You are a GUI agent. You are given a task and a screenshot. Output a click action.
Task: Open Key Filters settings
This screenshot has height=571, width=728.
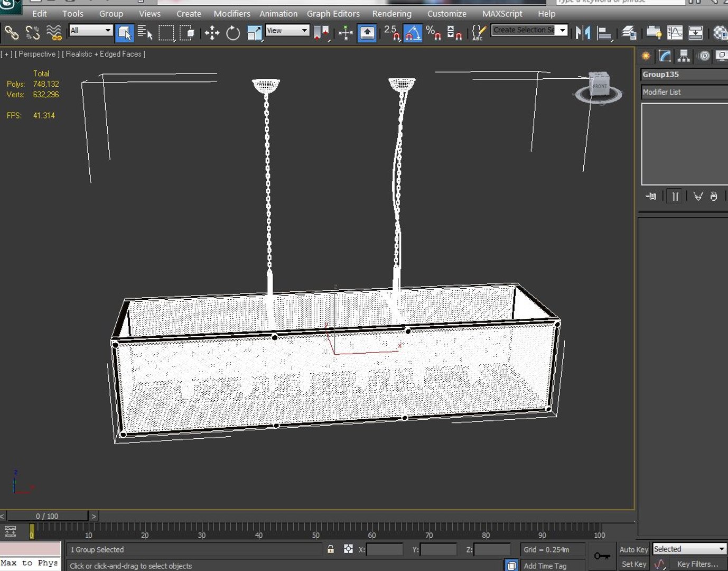[697, 564]
